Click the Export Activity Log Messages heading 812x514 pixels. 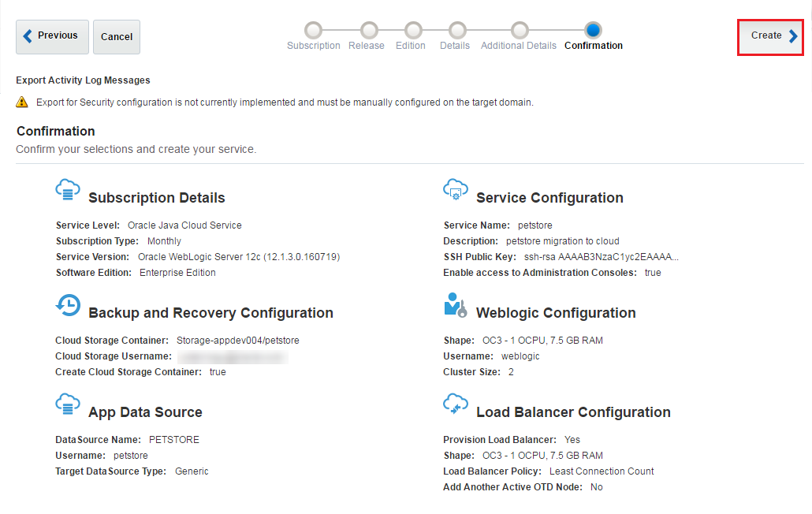tap(83, 80)
